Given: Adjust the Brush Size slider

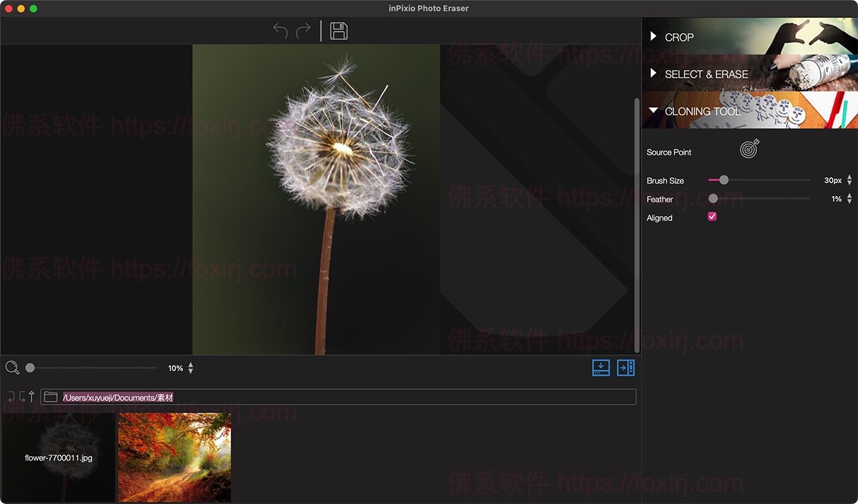Looking at the screenshot, I should (724, 180).
